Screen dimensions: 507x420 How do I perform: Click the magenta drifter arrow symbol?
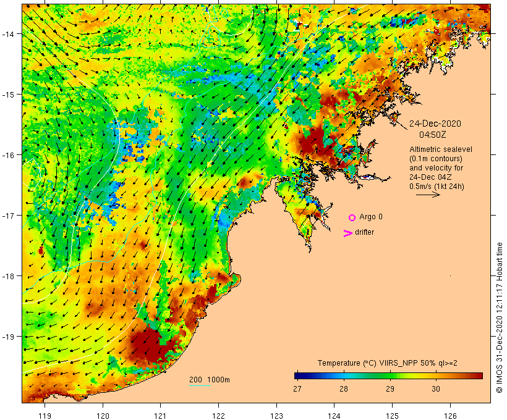(x=347, y=233)
